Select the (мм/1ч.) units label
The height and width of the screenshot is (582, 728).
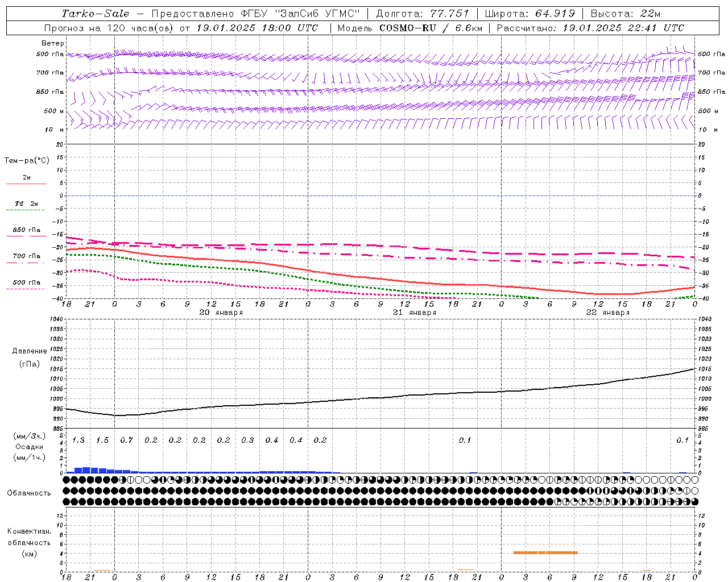[x=29, y=457]
